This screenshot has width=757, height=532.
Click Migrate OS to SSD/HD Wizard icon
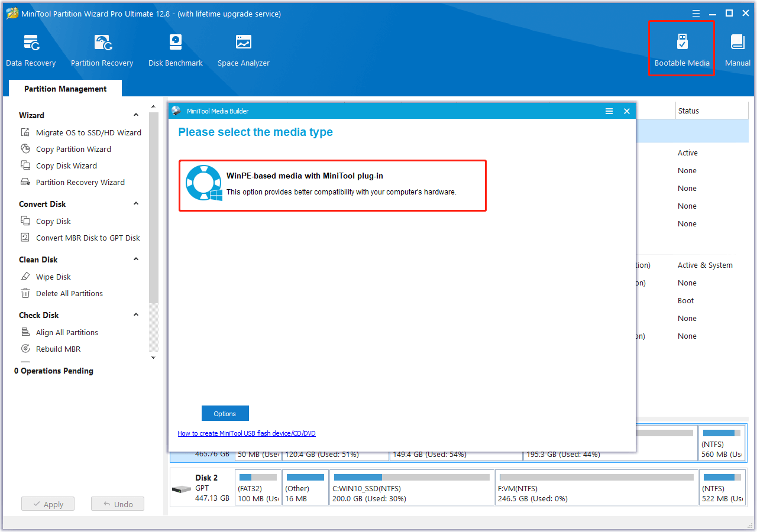pyautogui.click(x=25, y=132)
